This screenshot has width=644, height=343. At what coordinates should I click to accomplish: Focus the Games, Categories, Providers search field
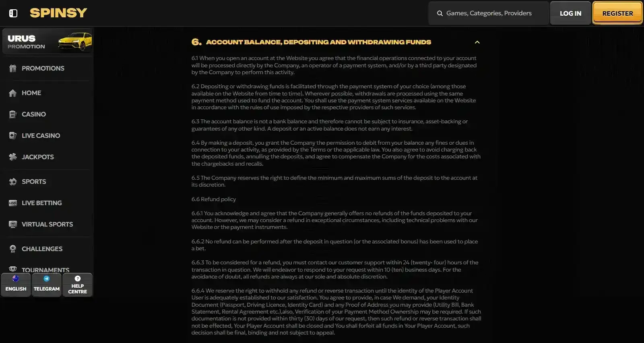[489, 13]
